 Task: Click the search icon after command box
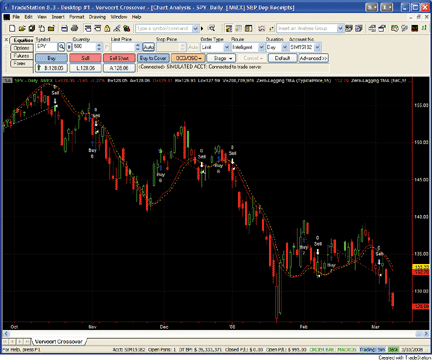[x=211, y=28]
